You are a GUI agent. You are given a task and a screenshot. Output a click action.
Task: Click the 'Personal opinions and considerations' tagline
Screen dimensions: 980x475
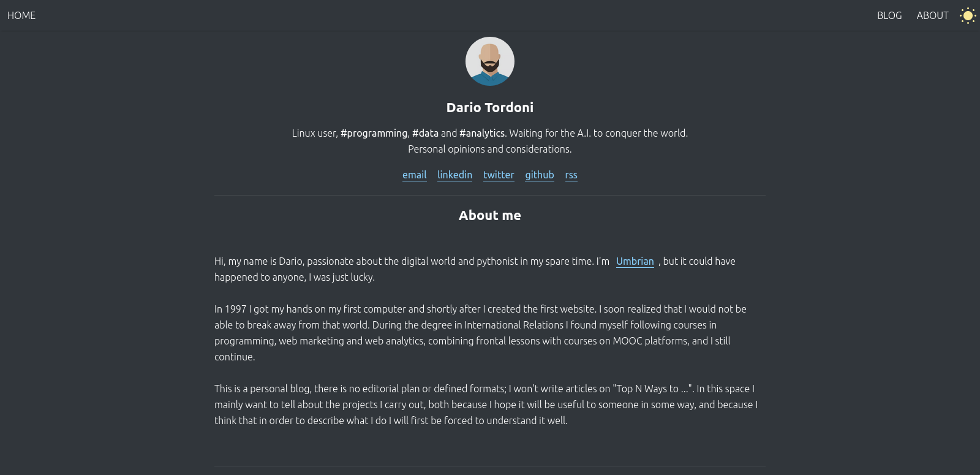click(490, 149)
